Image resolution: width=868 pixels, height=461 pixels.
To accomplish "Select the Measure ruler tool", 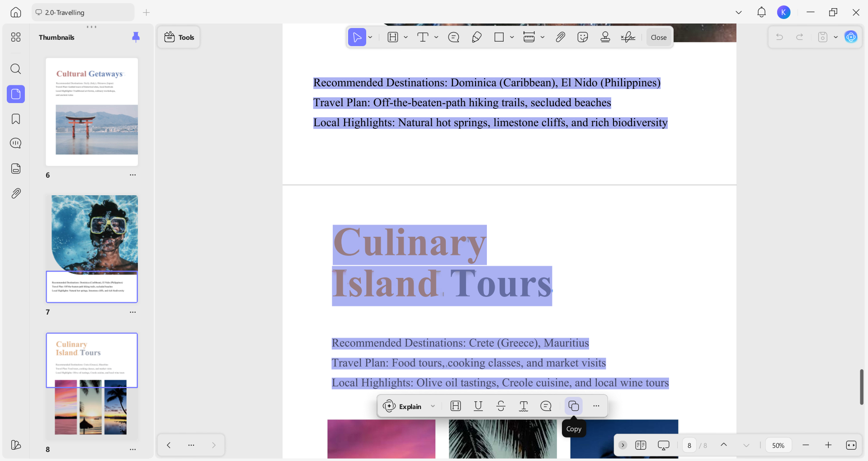I will click(529, 37).
